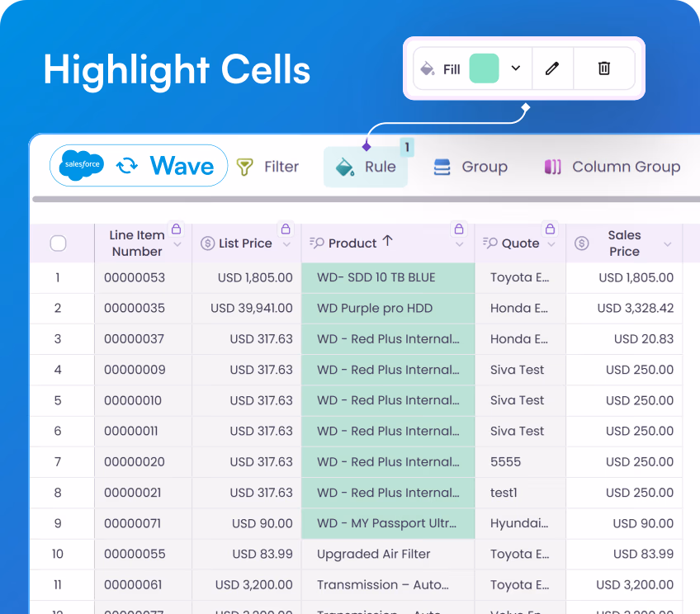Image resolution: width=700 pixels, height=614 pixels.
Task: Click the Wave sync arrows icon
Action: click(127, 166)
